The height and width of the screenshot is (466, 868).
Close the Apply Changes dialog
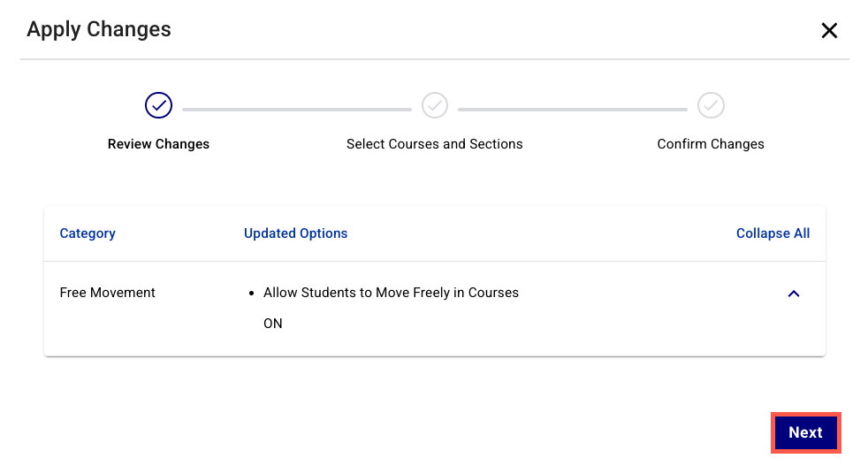pyautogui.click(x=829, y=30)
